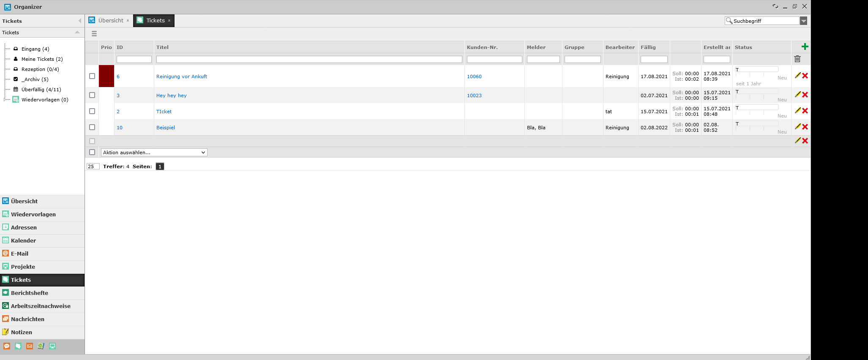Click red X delete icon for 'TIcket'
This screenshot has width=868, height=360.
805,111
